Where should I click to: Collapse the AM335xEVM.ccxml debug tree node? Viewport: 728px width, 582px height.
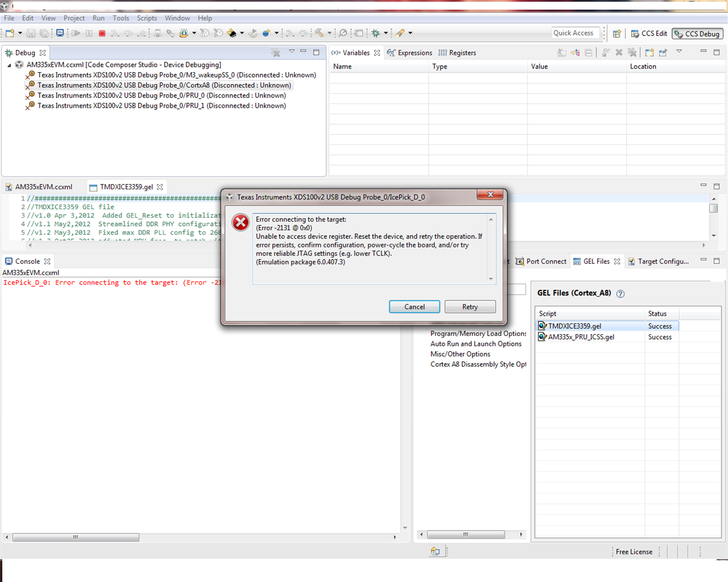(9, 65)
